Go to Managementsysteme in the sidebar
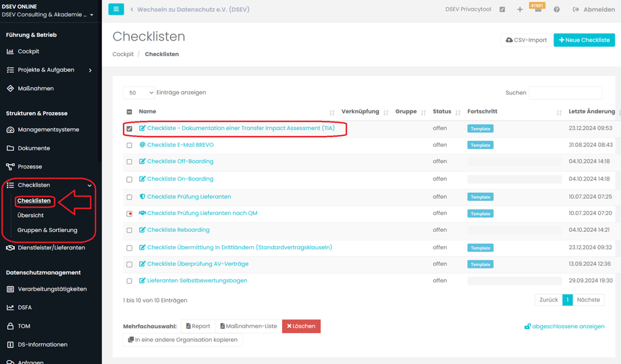The height and width of the screenshot is (364, 621). coord(48,129)
